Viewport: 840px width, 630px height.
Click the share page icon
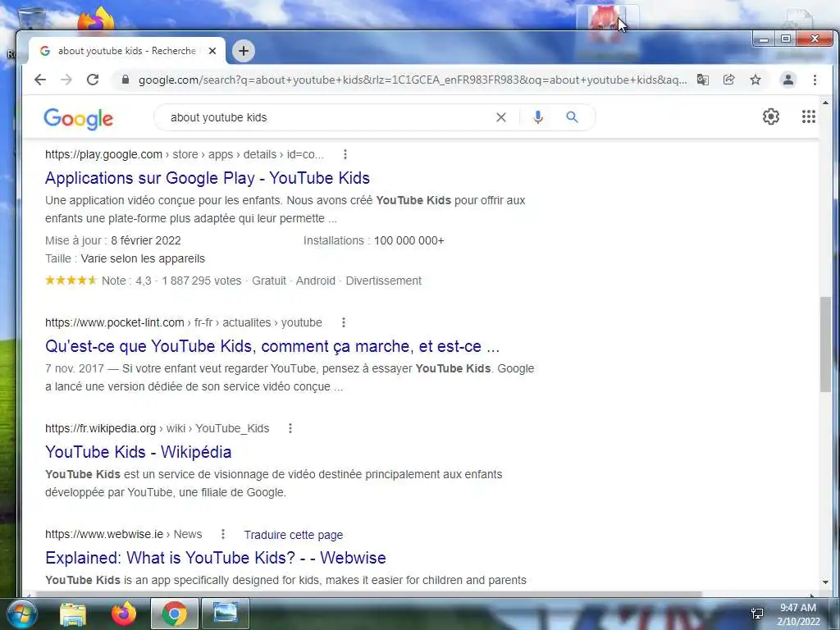[x=729, y=80]
